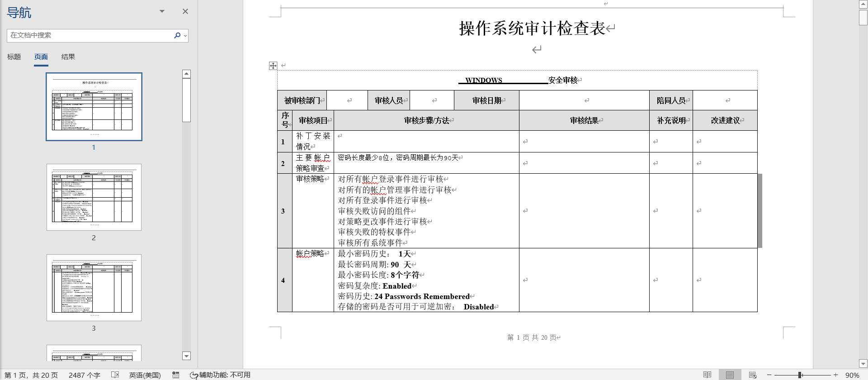Expand search options arrow beside magnifier
The image size is (868, 380).
tap(185, 36)
